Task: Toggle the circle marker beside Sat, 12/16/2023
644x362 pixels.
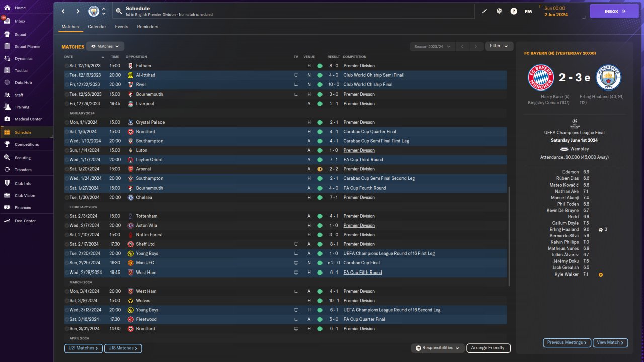Action: pos(67,66)
